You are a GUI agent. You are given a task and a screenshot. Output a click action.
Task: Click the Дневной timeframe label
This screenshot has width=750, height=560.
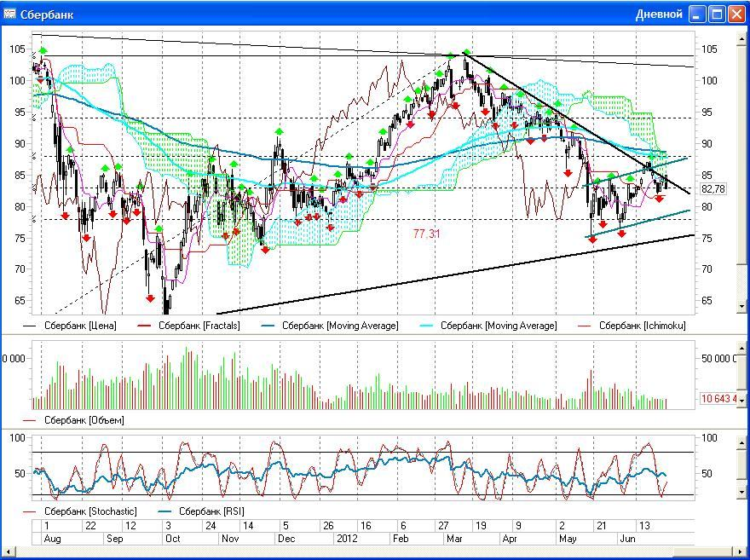659,14
